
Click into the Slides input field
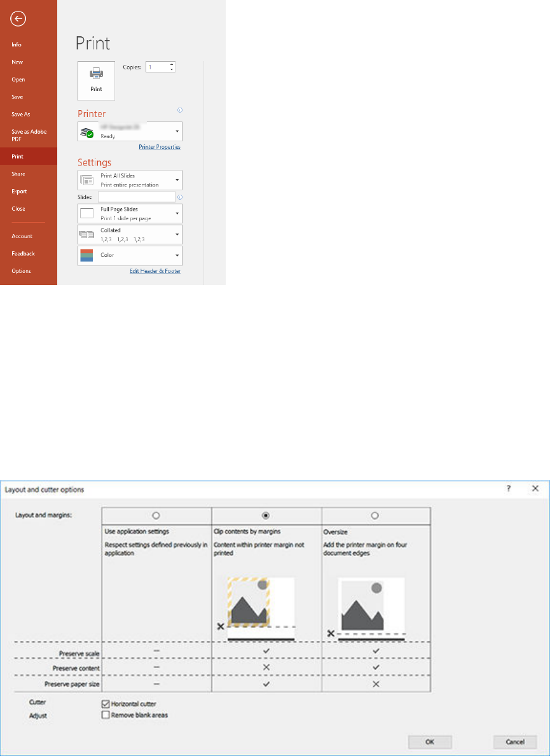(137, 197)
